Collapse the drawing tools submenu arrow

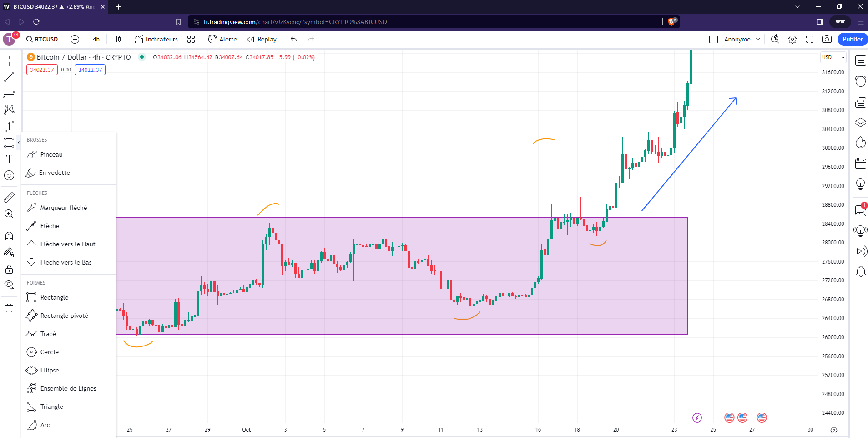click(x=19, y=143)
